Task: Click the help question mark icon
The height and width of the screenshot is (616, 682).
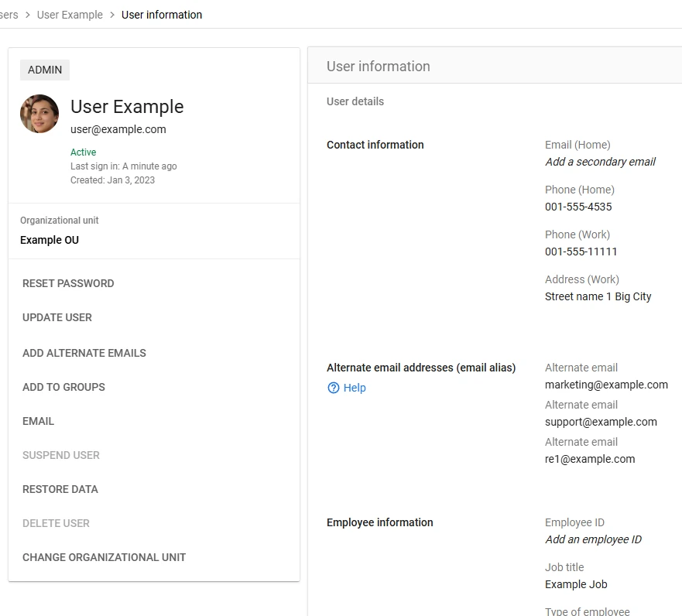Action: (334, 388)
